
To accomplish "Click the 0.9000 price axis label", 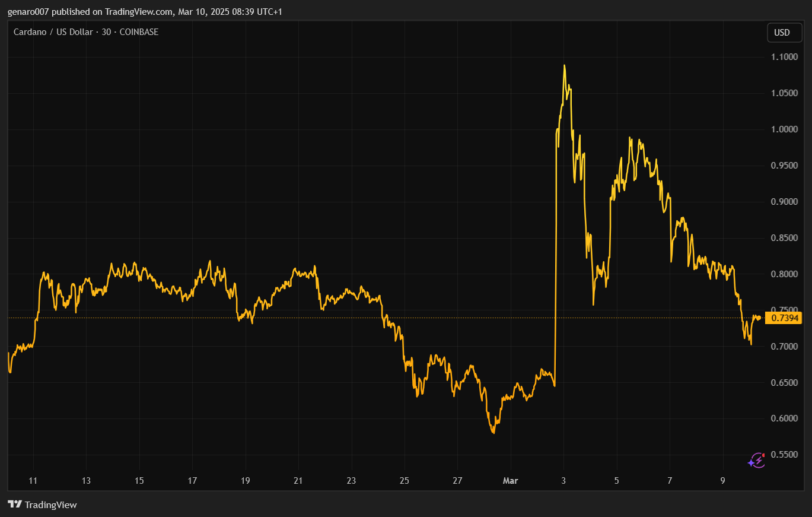I will [784, 202].
